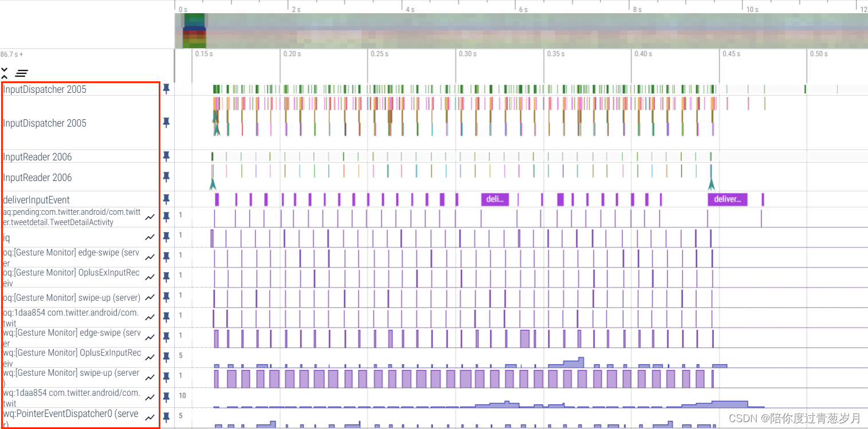Click pin icon on oq:[Gesture Monitor] swipe-up track

(166, 297)
